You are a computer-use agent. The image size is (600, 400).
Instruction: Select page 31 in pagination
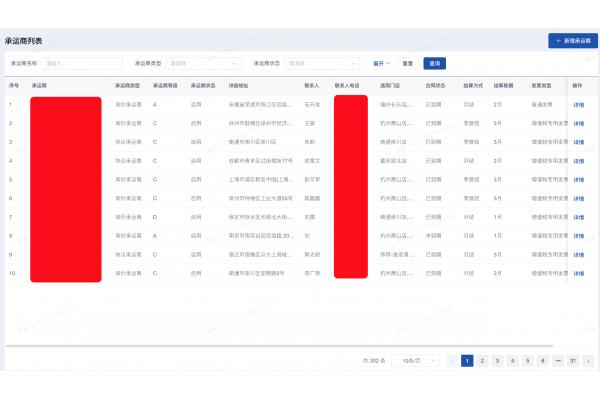click(573, 360)
